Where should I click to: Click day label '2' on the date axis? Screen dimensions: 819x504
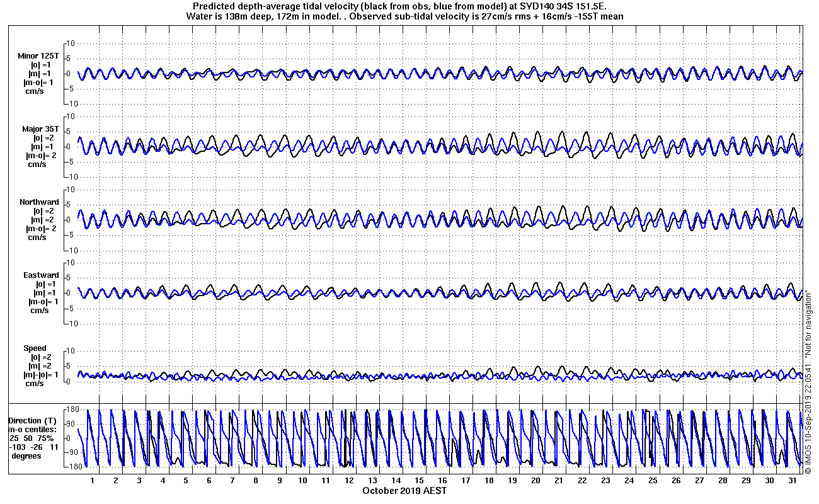pyautogui.click(x=116, y=480)
